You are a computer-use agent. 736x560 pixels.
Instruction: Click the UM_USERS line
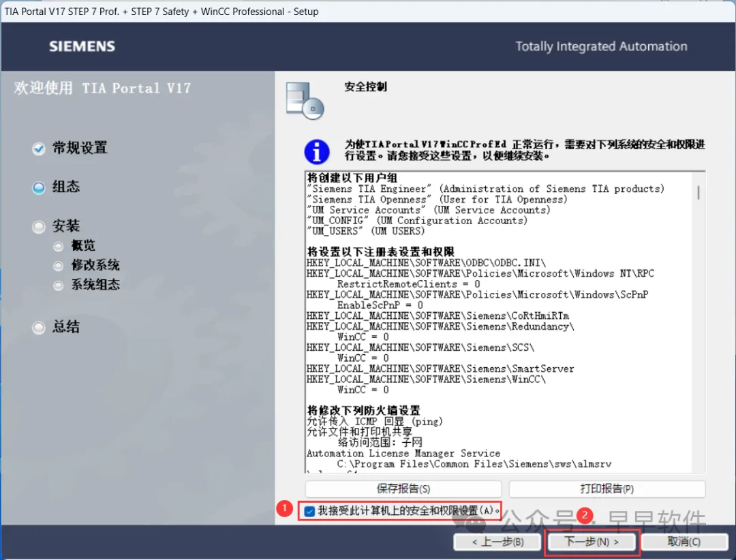click(x=366, y=231)
